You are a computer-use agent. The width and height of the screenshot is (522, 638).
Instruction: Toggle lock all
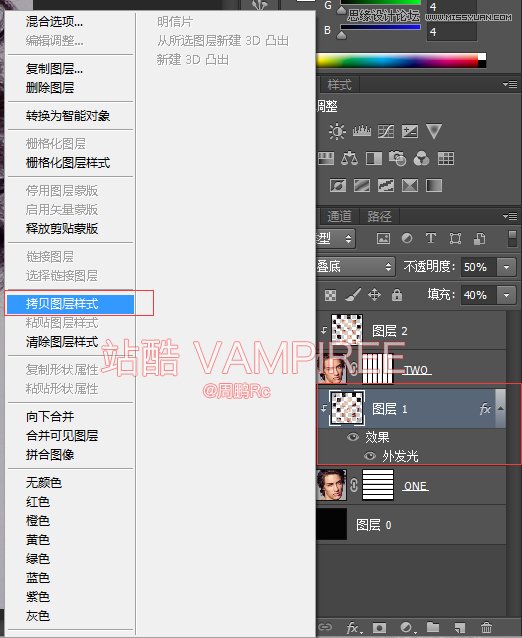pyautogui.click(x=397, y=295)
